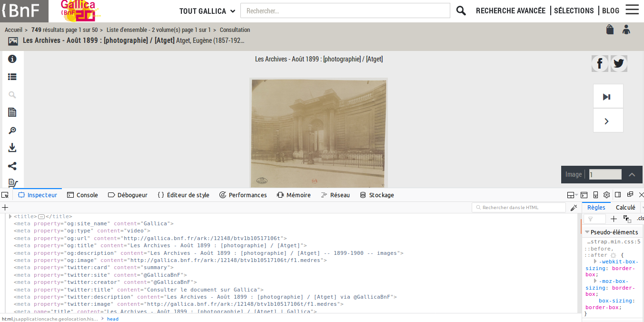Switch to the Performances tab
This screenshot has height=322, width=644.
coord(243,195)
